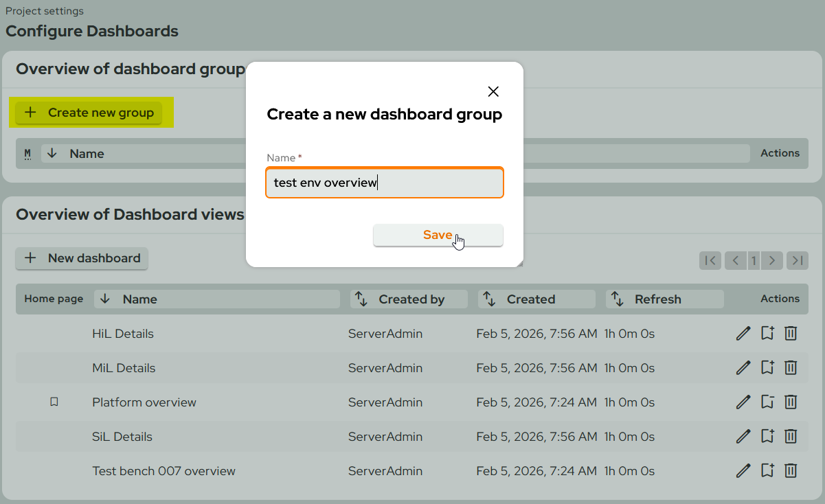Sort dashboards by the Created column
This screenshot has height=504, width=825.
pyautogui.click(x=488, y=299)
